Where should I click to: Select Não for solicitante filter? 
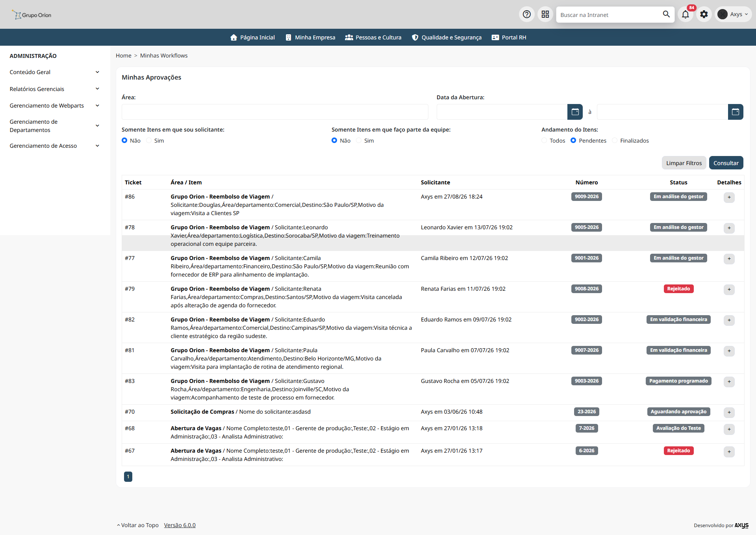coord(124,140)
